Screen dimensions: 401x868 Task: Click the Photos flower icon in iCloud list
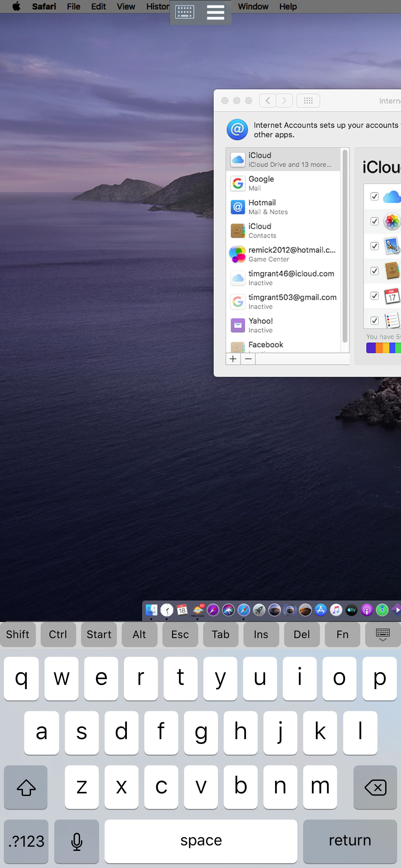click(x=392, y=222)
